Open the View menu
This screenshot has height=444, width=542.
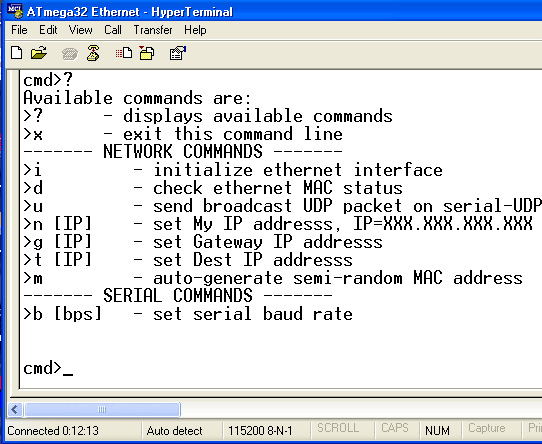[x=81, y=30]
